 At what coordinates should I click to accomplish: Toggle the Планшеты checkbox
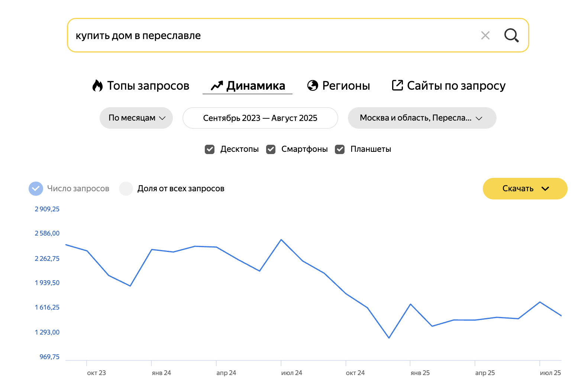[x=340, y=149]
